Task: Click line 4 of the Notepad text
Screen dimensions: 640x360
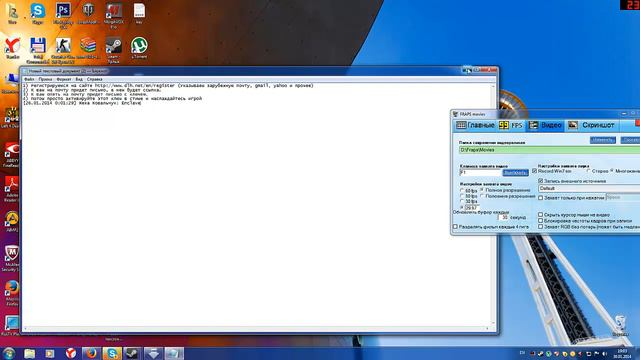Action: point(113,99)
